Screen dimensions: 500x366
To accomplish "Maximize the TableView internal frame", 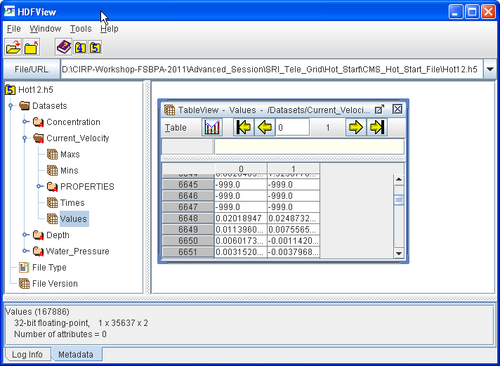I will tap(379, 109).
